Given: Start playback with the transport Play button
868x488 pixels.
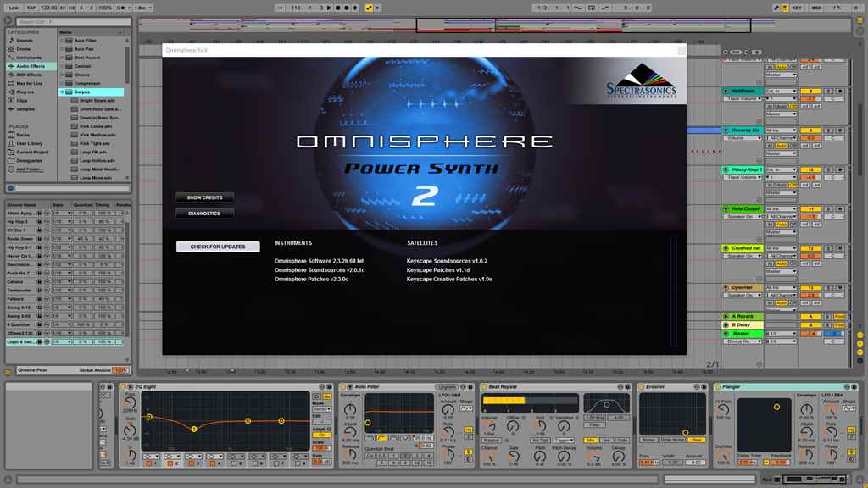Looking at the screenshot, I should [x=330, y=8].
